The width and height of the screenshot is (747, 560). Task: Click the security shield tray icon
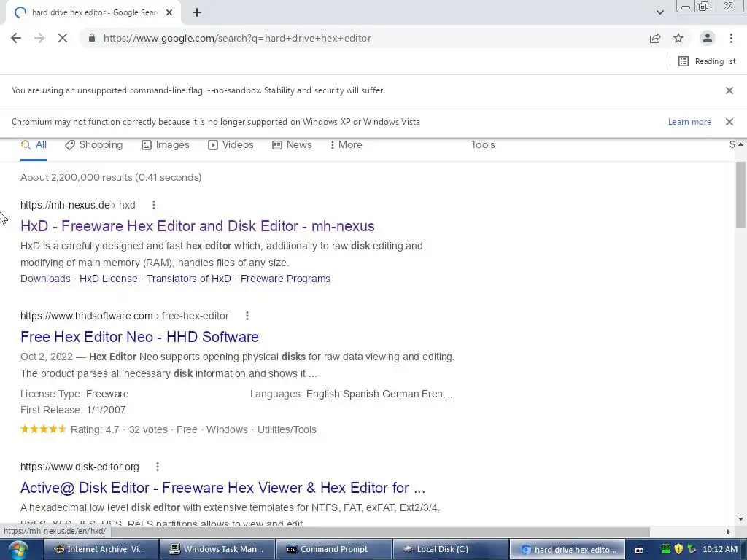pos(679,550)
